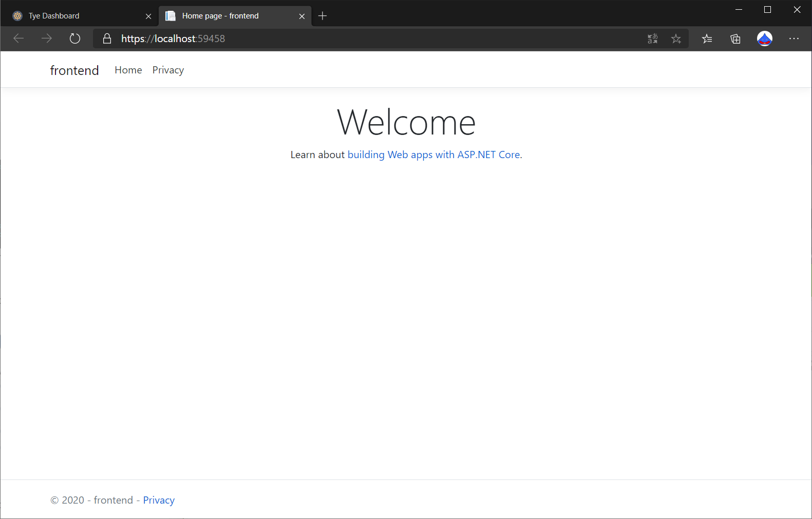Image resolution: width=812 pixels, height=519 pixels.
Task: Maximize the browser window
Action: pos(767,10)
